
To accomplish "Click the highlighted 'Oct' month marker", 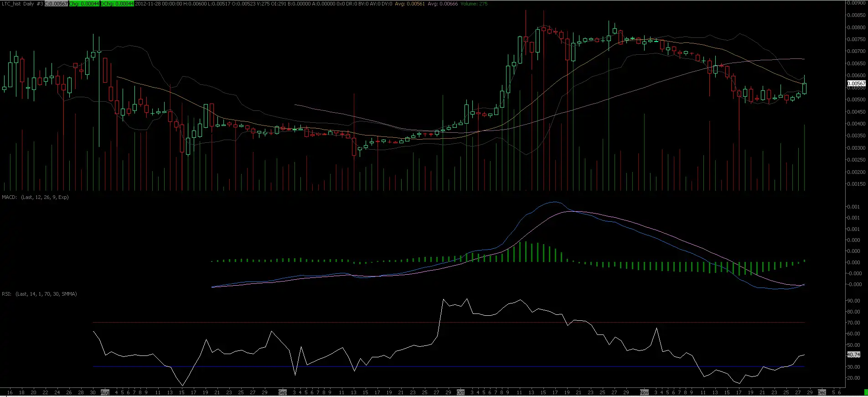I will pyautogui.click(x=460, y=392).
